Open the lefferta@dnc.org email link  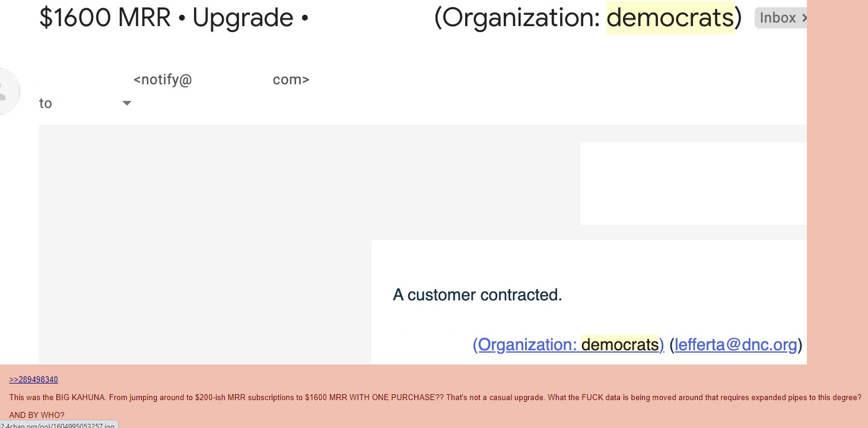[x=736, y=345]
